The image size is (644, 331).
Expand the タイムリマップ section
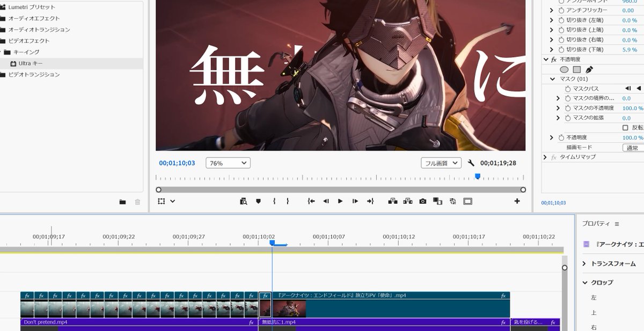point(545,157)
